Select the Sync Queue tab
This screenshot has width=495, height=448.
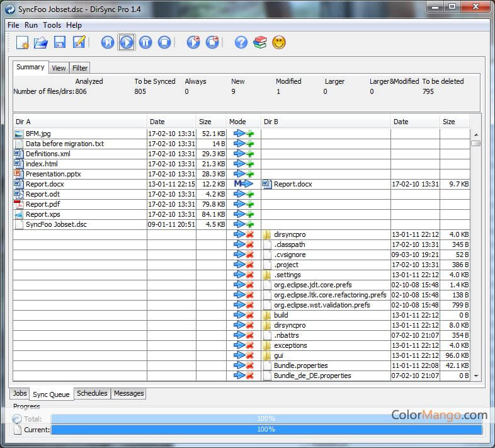point(52,394)
